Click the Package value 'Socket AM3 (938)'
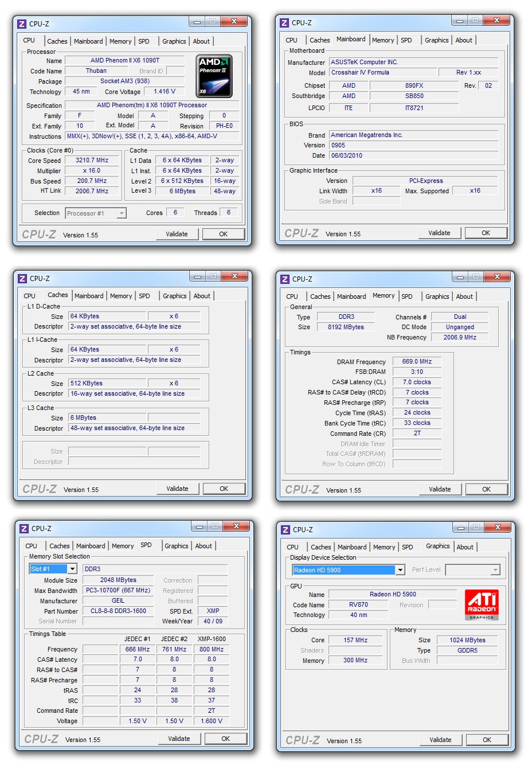 [125, 81]
